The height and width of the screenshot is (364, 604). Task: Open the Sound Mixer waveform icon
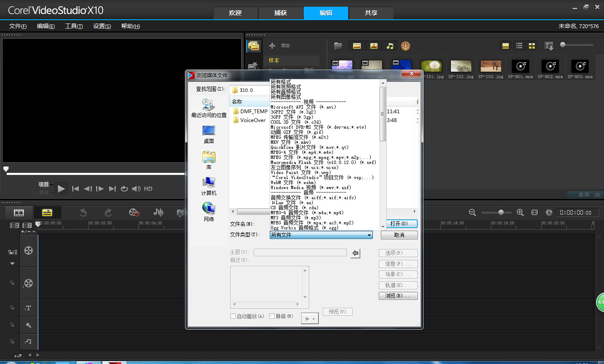159,213
